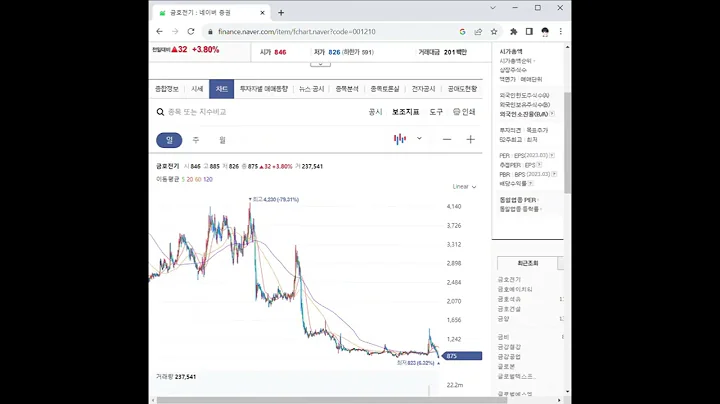The width and height of the screenshot is (720, 404).
Task: Open the 종목분석 tab
Action: coord(347,89)
